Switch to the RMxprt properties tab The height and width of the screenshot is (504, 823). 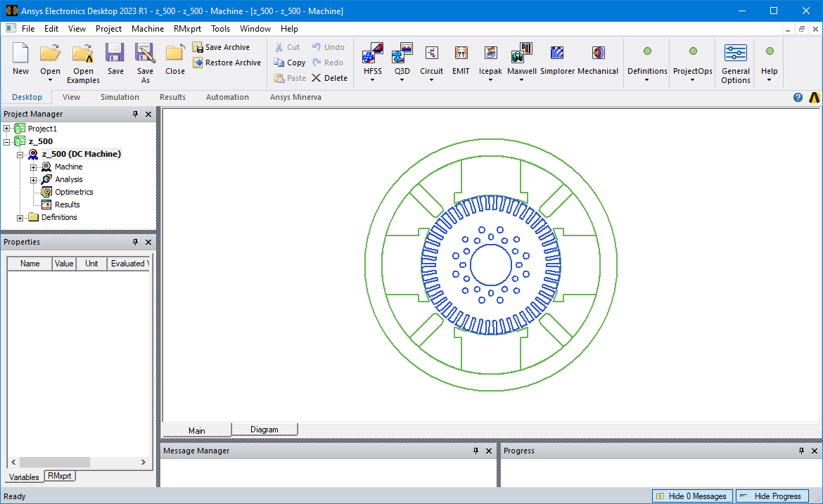(x=60, y=476)
